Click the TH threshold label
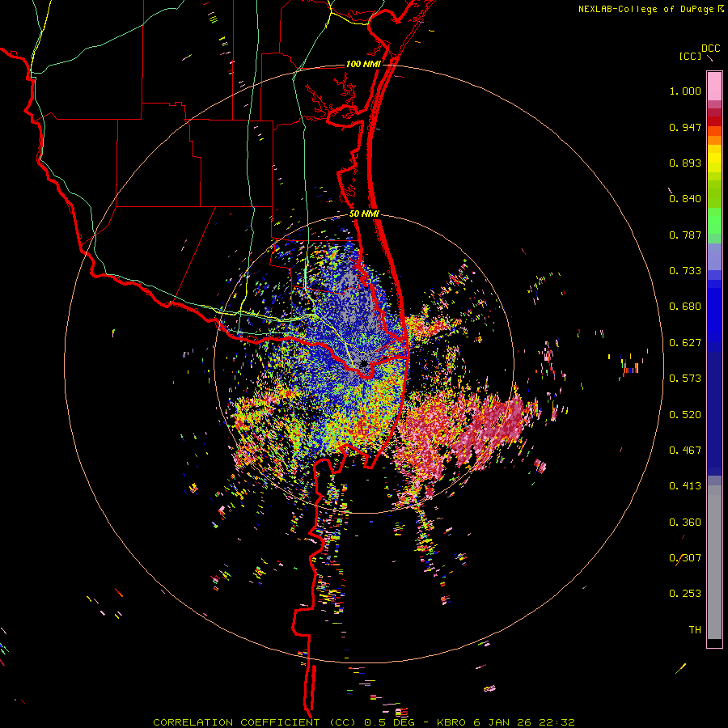The image size is (728, 728). point(695,630)
